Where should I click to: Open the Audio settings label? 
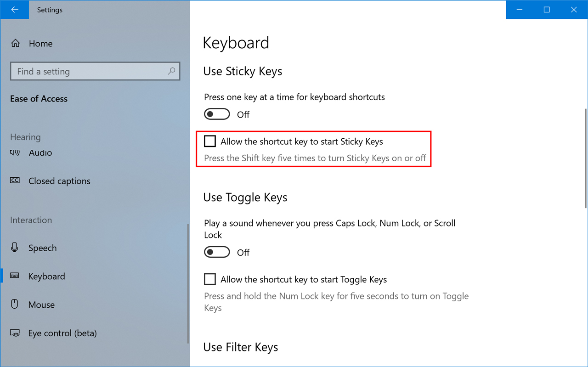coord(40,152)
